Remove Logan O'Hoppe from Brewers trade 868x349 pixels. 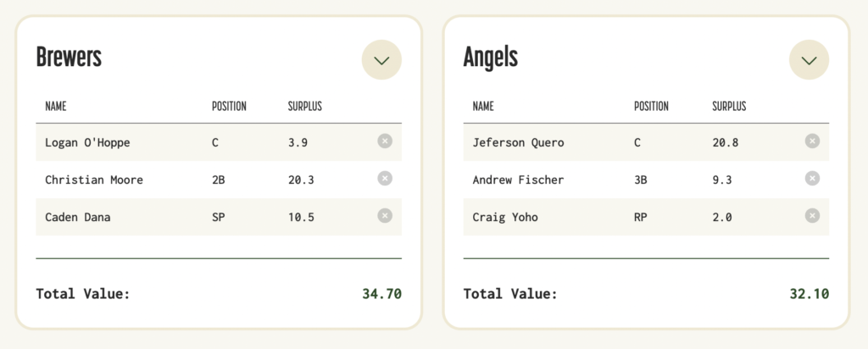click(x=385, y=141)
